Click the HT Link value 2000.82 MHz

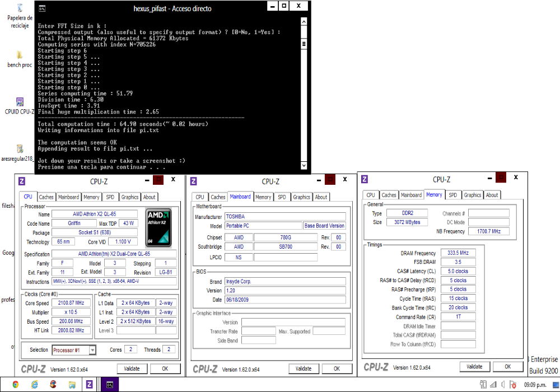pos(71,330)
